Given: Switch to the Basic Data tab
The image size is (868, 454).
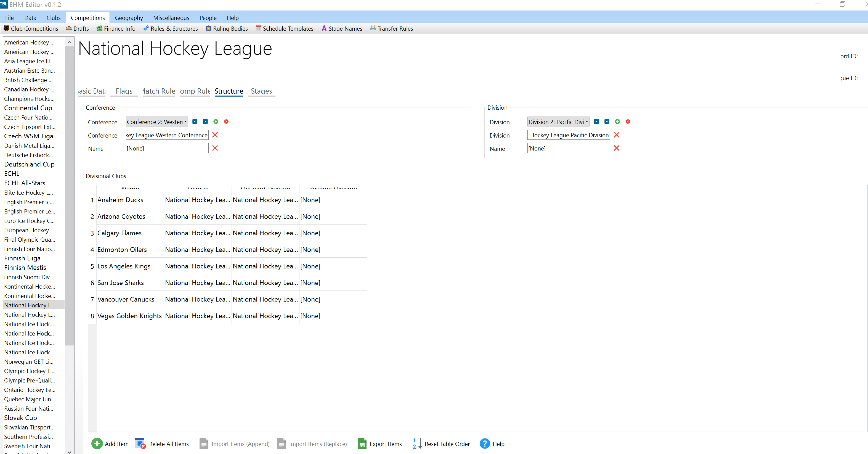Looking at the screenshot, I should point(91,91).
